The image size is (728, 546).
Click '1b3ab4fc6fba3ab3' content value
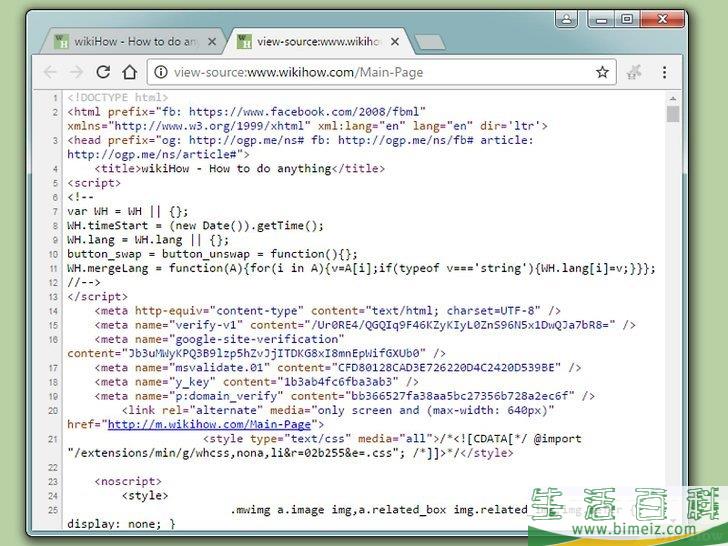click(x=338, y=382)
